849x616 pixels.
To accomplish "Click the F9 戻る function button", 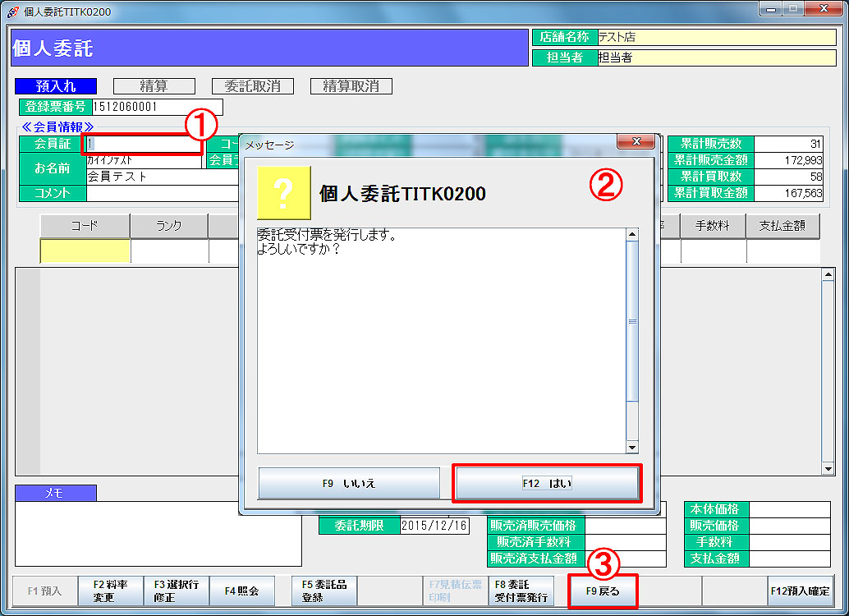I will 603,591.
